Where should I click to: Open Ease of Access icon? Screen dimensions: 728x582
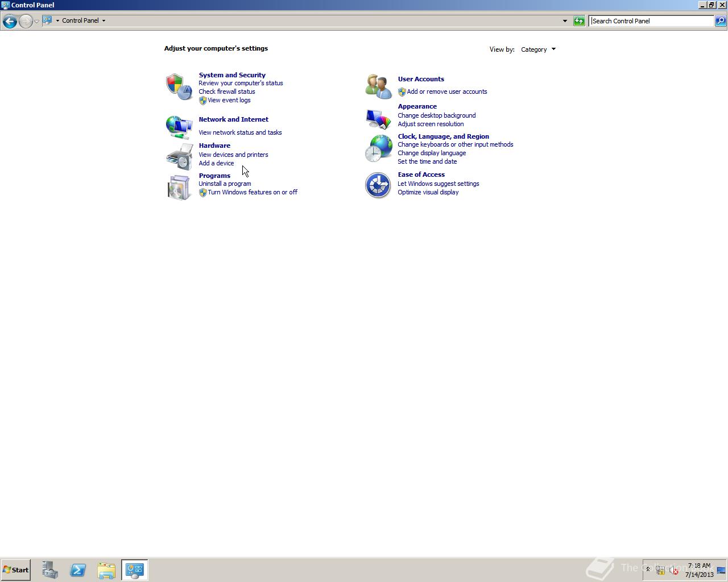[378, 185]
